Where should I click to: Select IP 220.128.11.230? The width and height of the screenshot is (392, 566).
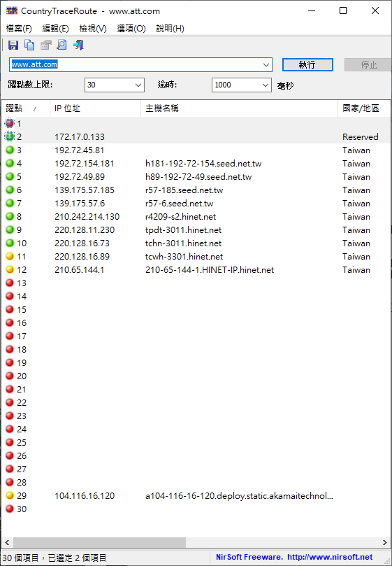[85, 230]
